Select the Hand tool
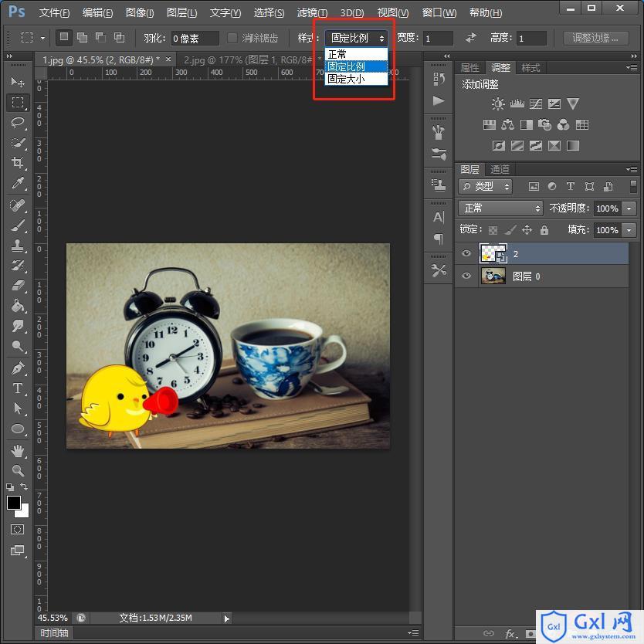 (18, 451)
